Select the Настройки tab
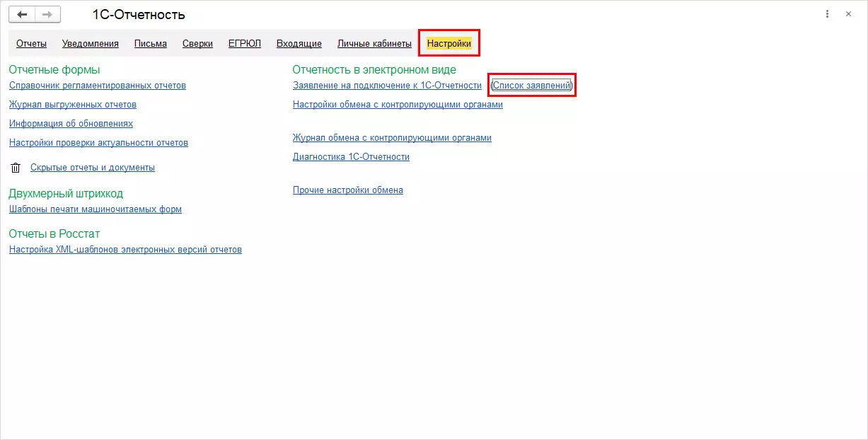 click(x=449, y=44)
